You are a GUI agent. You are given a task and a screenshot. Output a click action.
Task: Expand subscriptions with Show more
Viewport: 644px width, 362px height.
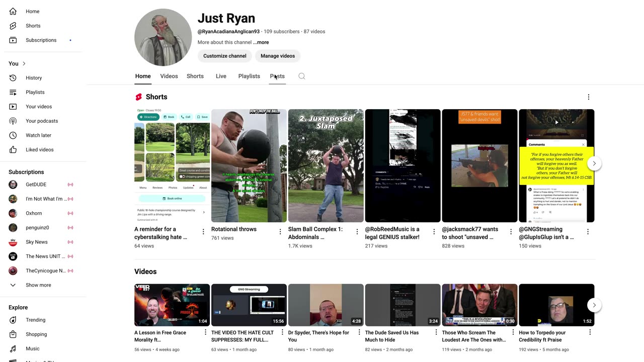pos(38,285)
